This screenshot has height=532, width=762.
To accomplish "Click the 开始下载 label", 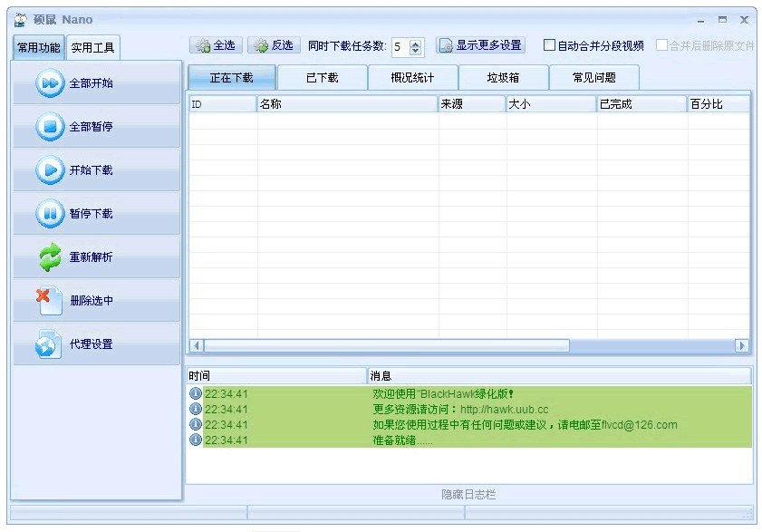I will point(91,169).
